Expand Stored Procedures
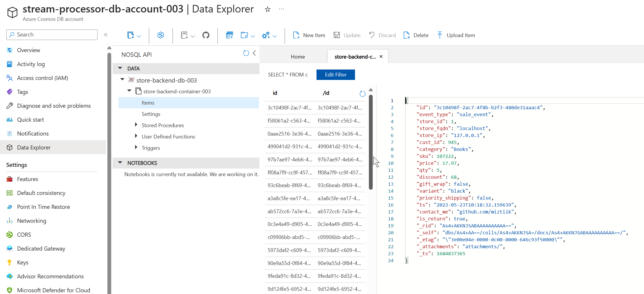 pos(136,125)
